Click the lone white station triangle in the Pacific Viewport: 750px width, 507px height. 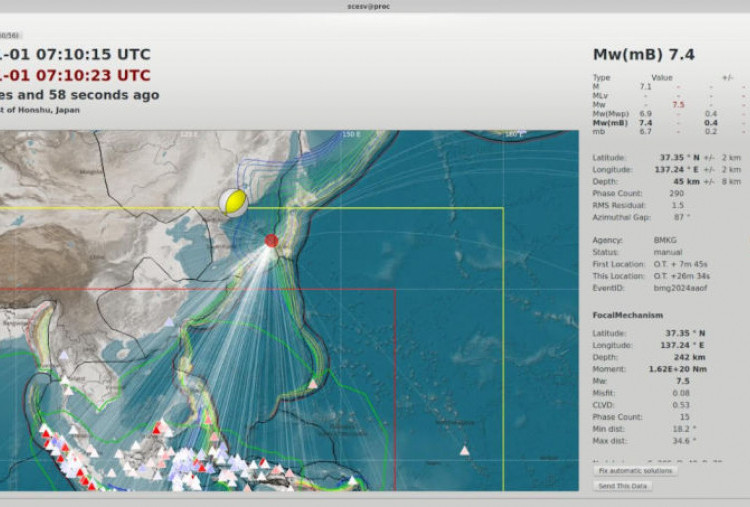464,451
